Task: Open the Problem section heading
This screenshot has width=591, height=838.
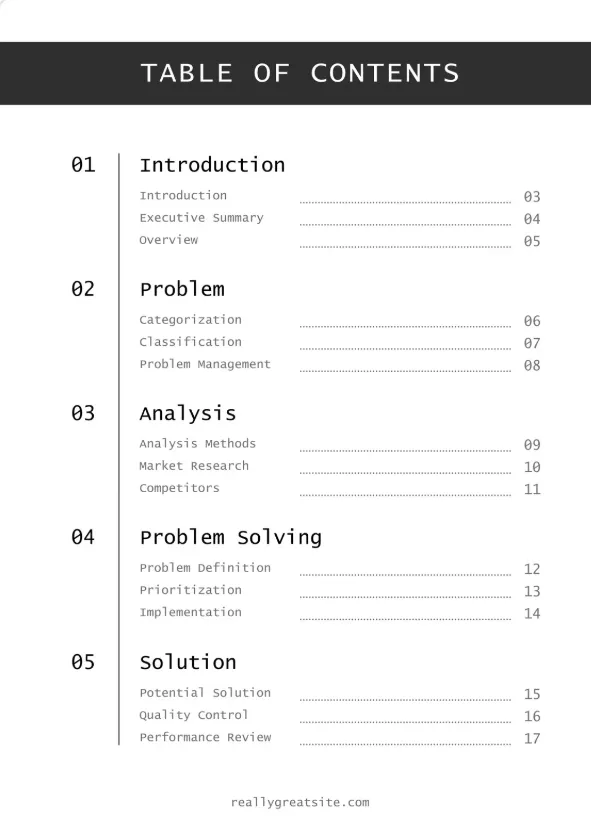Action: (x=182, y=289)
